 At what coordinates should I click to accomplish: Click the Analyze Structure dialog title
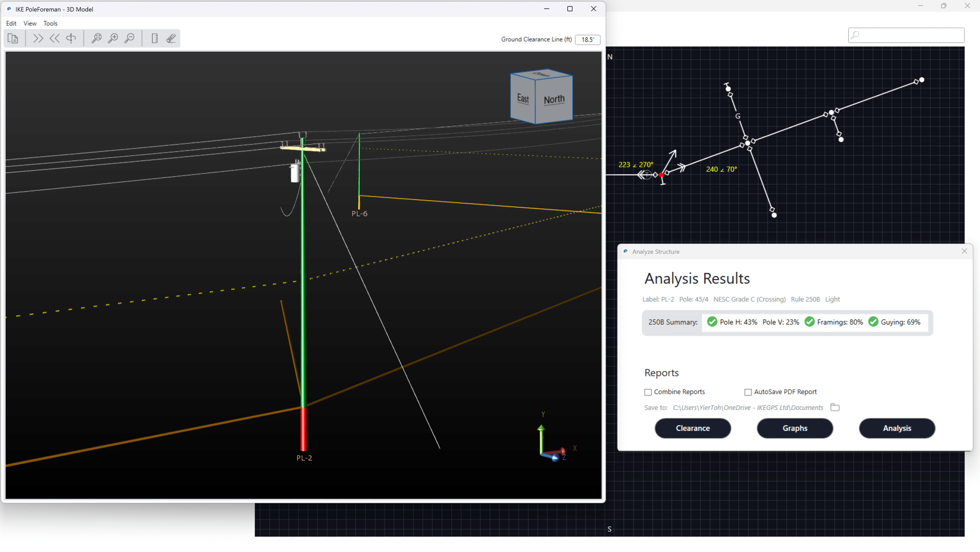coord(656,252)
